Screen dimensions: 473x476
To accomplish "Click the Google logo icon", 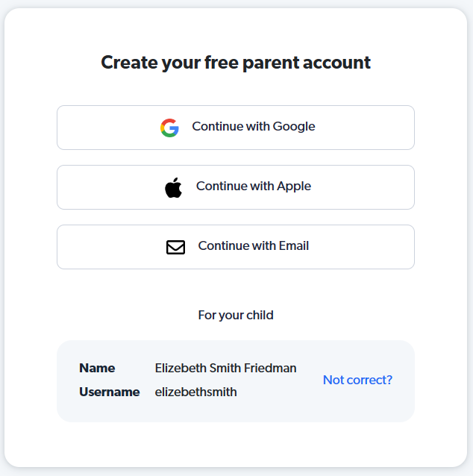I will [x=169, y=128].
